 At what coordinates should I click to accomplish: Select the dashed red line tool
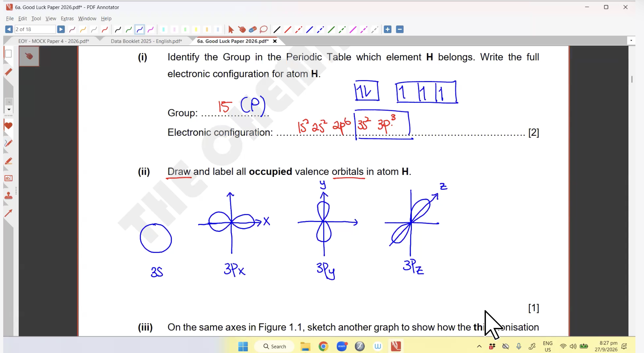(299, 29)
